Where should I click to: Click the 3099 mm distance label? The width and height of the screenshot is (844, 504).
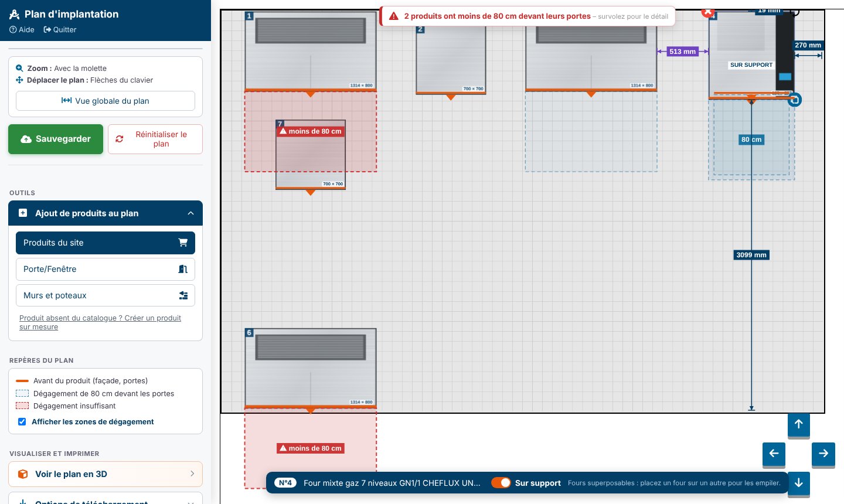[751, 255]
